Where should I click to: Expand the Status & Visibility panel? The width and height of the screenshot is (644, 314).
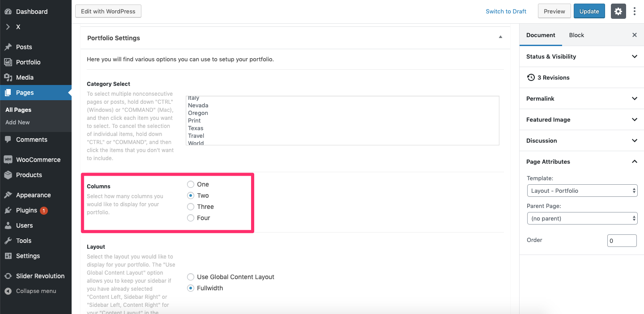582,56
